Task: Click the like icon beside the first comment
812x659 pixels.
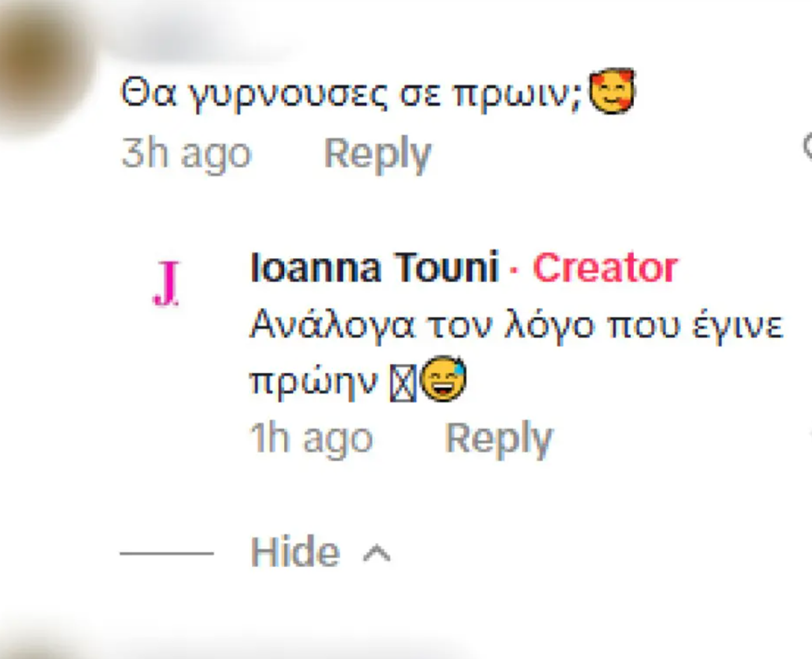Action: 807,149
